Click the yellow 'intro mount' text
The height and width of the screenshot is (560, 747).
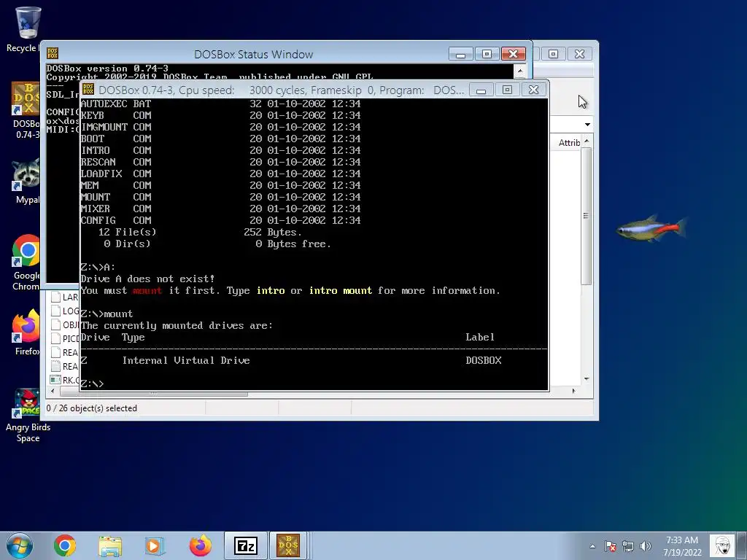[341, 290]
